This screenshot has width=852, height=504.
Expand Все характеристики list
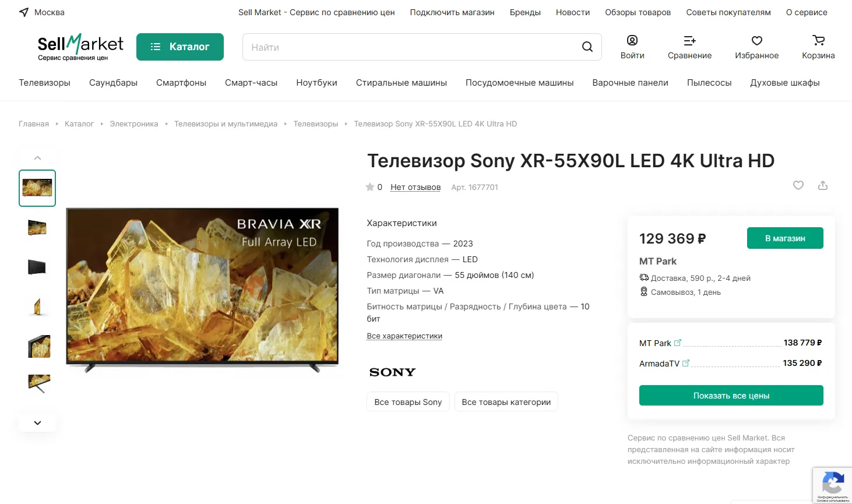pyautogui.click(x=404, y=336)
